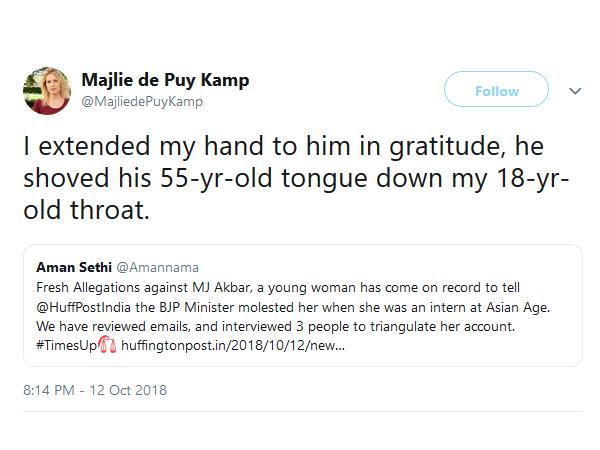Open the Majlie de Puy Kamp display name
The height and width of the screenshot is (450, 600).
click(164, 80)
